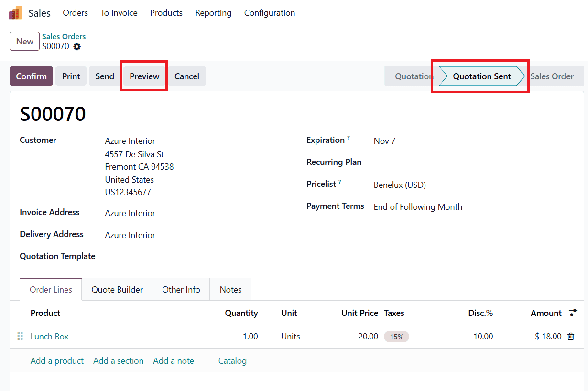Open the column settings adjust icon
Viewport: 588px width, 391px height.
tap(573, 313)
